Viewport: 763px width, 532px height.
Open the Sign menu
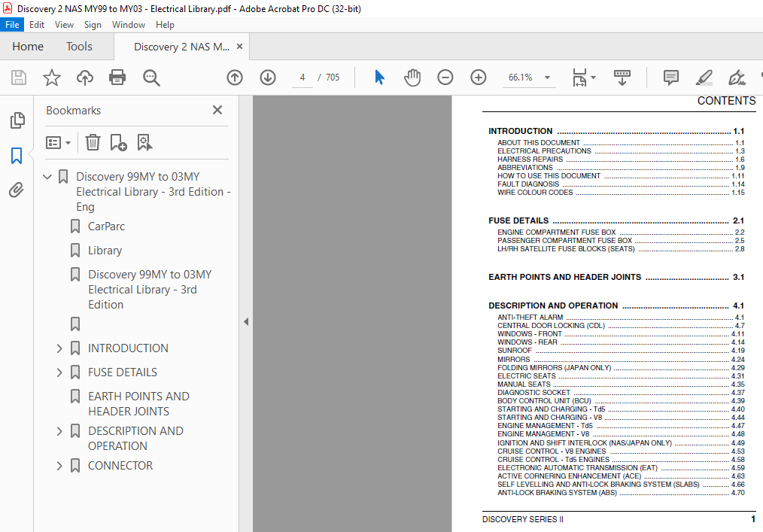click(93, 25)
